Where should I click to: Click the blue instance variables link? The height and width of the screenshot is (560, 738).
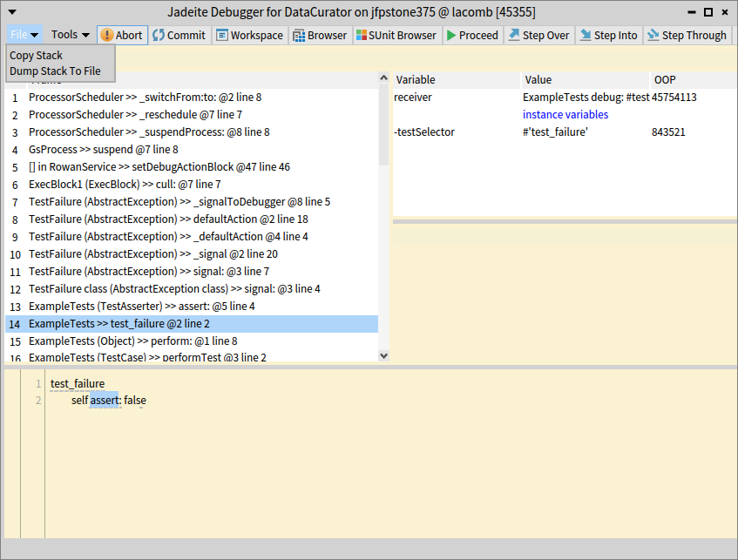click(x=565, y=115)
